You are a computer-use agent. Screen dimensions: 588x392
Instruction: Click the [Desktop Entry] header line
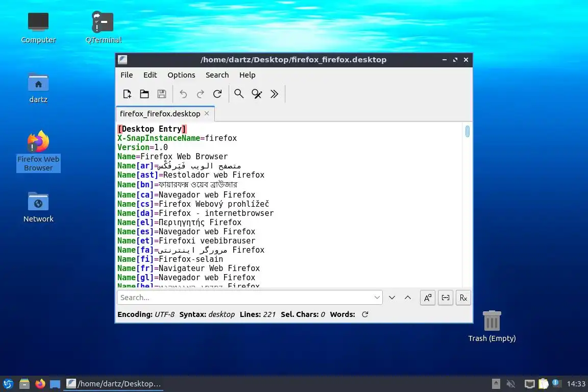pos(152,129)
